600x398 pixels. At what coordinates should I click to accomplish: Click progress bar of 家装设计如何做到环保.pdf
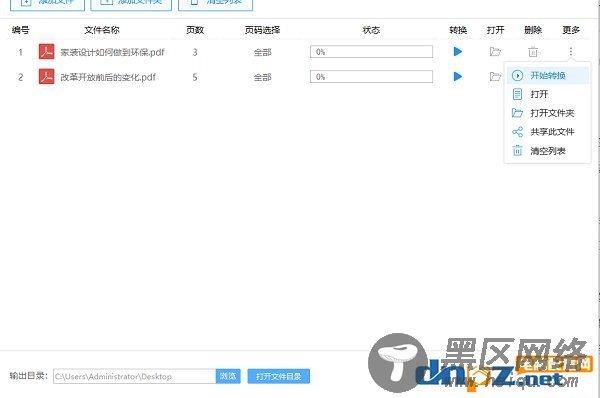pos(371,52)
